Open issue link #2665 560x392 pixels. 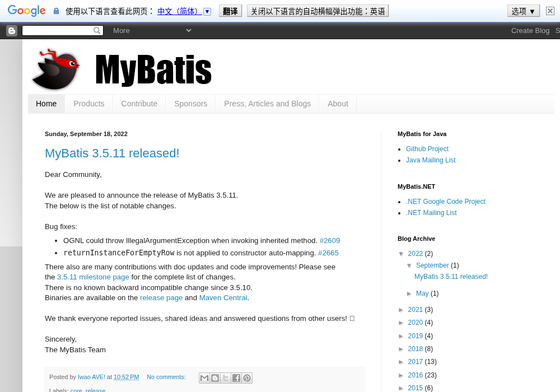pyautogui.click(x=328, y=253)
